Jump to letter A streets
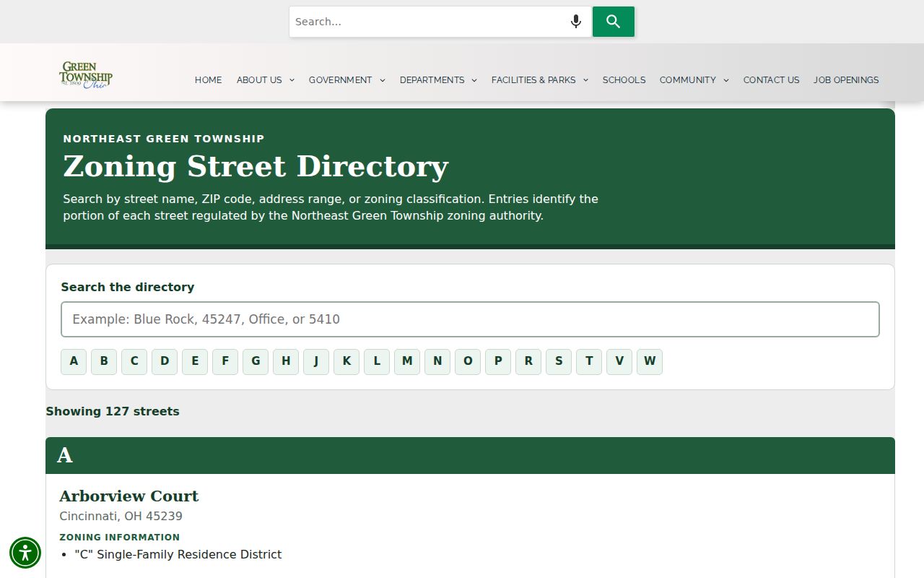 74,362
